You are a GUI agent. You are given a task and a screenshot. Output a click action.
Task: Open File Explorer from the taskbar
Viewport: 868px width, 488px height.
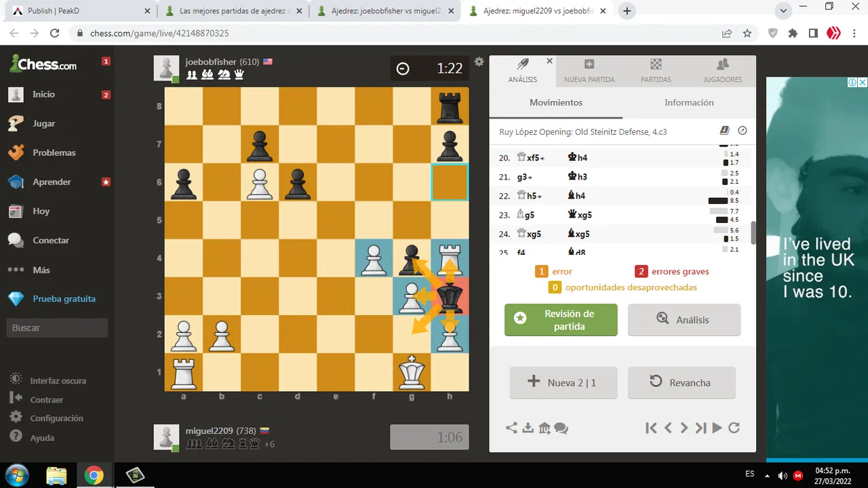coord(56,476)
